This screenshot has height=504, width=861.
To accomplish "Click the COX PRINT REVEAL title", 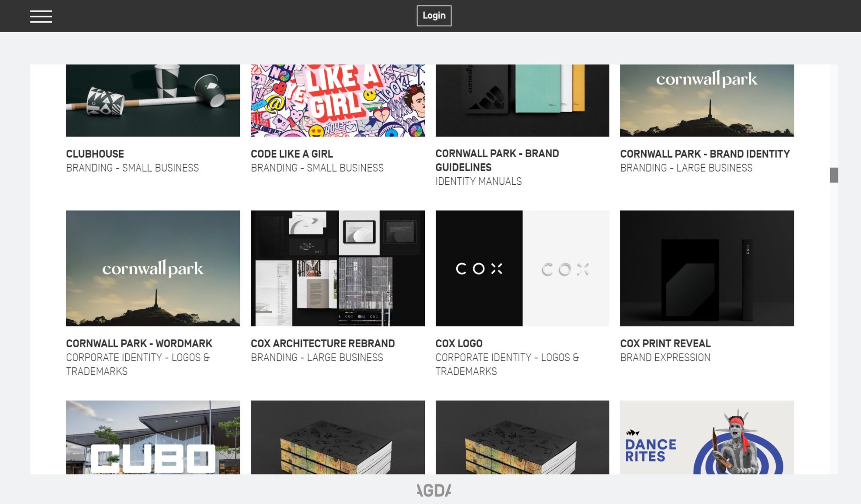I will 665,343.
